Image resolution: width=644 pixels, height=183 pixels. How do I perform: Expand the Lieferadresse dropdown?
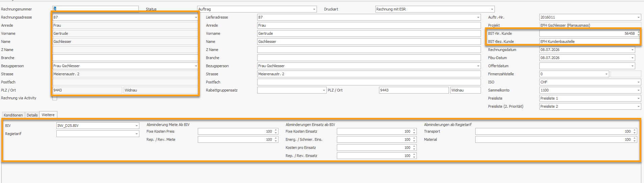478,17
